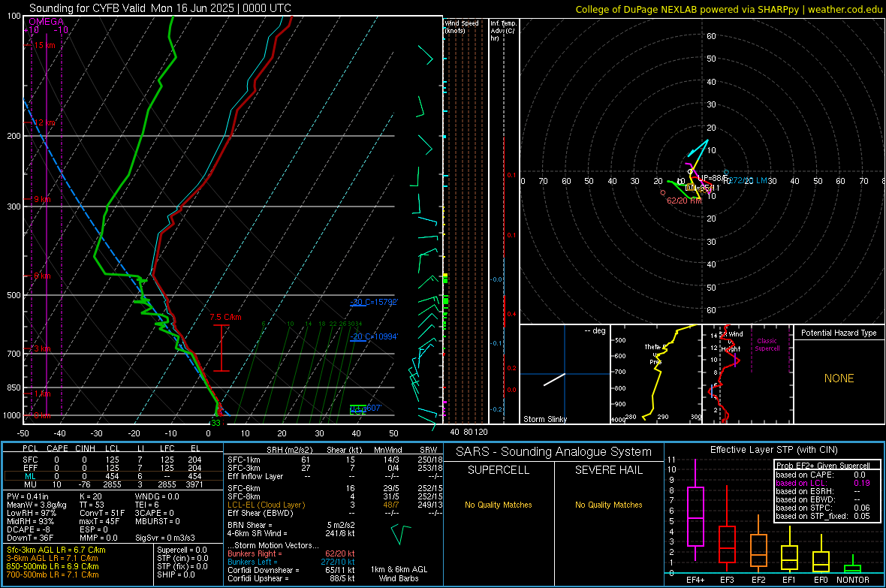
Task: Select the SFC-6km shear row
Action: point(335,488)
